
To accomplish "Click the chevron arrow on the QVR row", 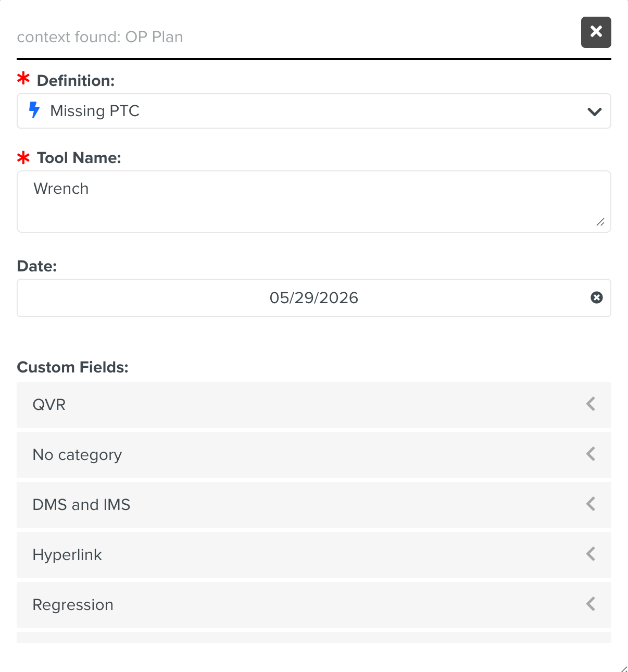I will 591,404.
